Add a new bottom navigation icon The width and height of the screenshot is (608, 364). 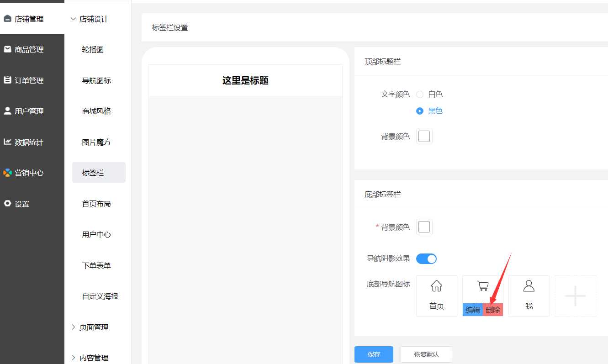point(576,296)
